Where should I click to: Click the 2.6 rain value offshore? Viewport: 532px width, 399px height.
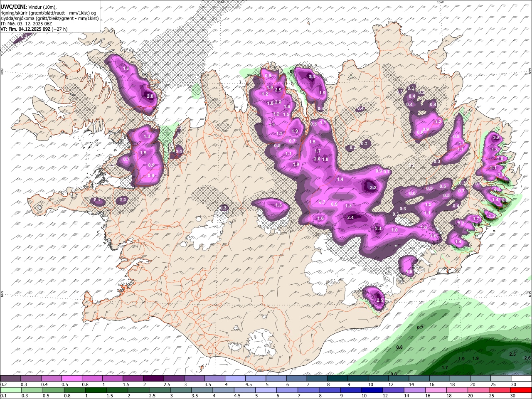pyautogui.click(x=527, y=358)
